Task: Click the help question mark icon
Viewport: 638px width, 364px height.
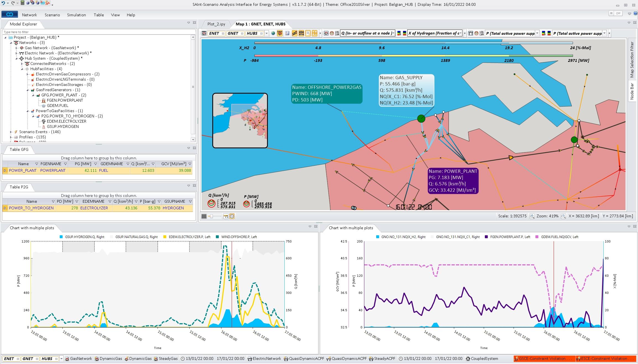Action: (635, 14)
